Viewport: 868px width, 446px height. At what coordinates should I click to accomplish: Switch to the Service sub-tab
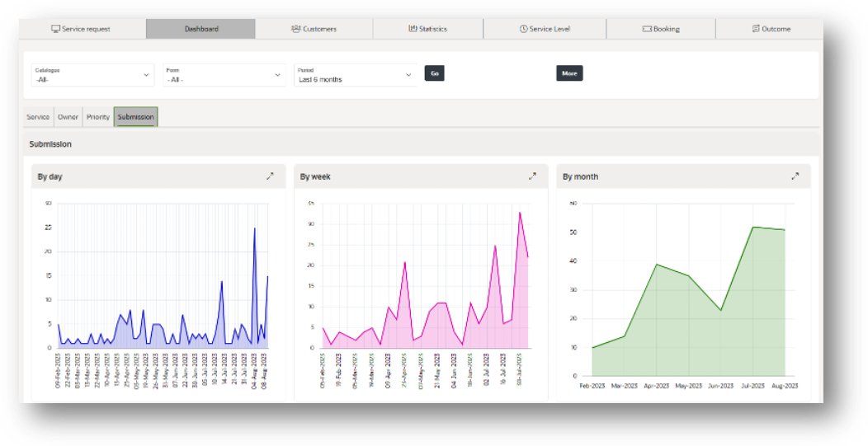[x=38, y=117]
